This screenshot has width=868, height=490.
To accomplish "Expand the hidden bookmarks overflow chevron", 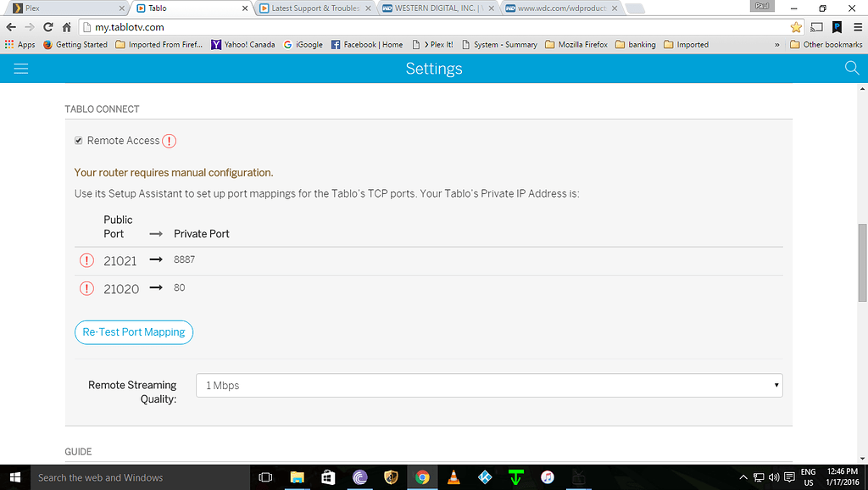I will tap(777, 45).
